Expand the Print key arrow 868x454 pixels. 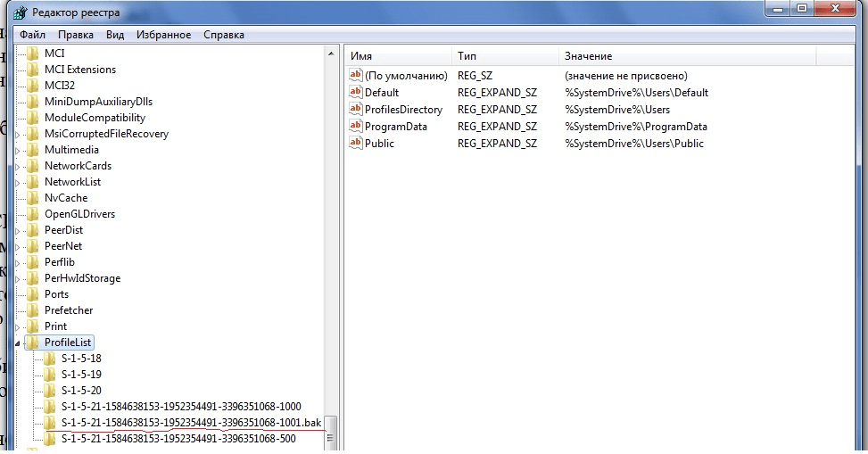(x=18, y=326)
